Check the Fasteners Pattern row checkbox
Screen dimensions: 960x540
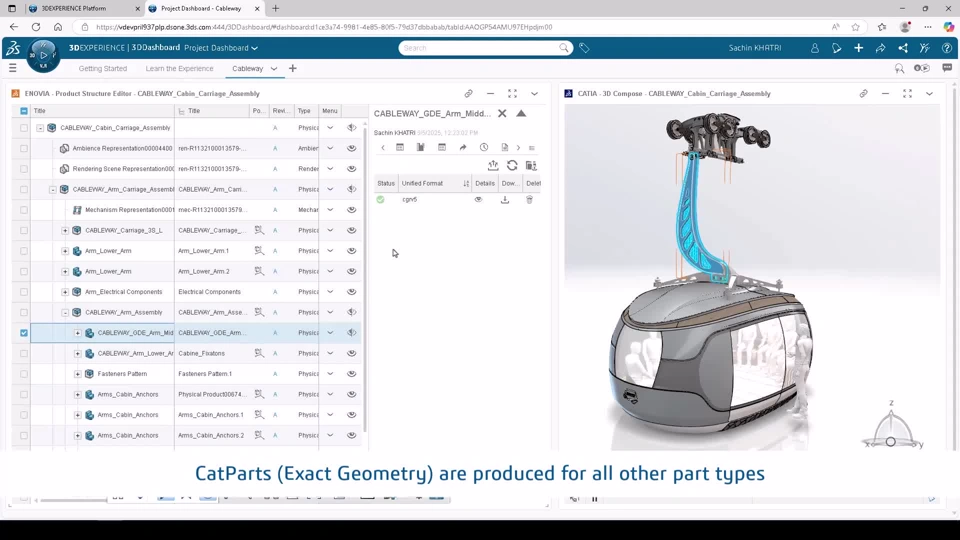tap(24, 373)
